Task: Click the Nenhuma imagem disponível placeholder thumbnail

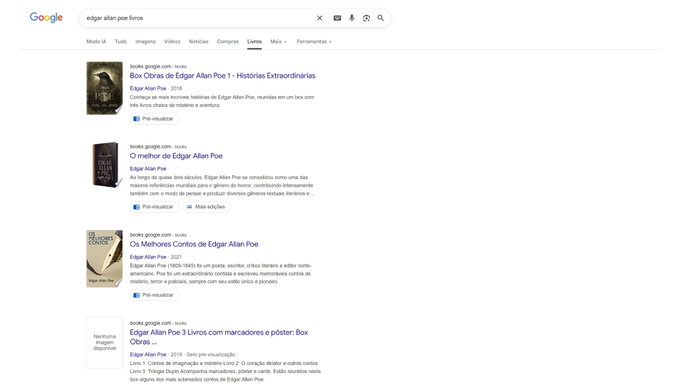Action: [105, 343]
